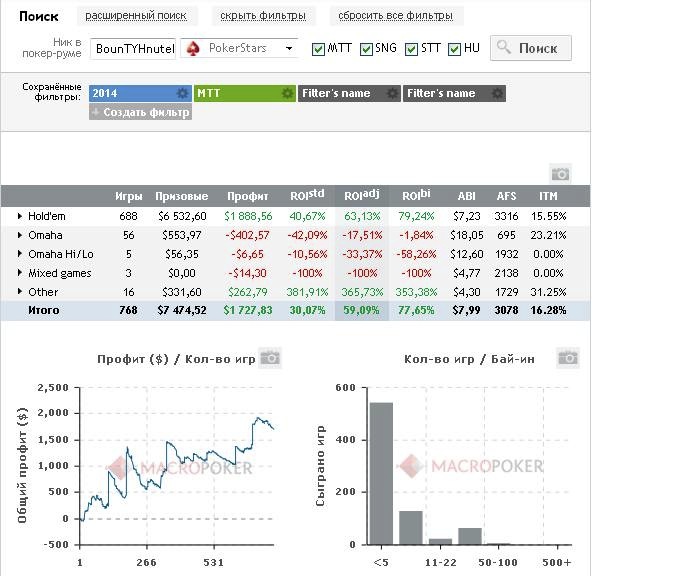Click the Итого ITM value 16.28%
Image resolution: width=683 pixels, height=576 pixels.
click(x=548, y=310)
